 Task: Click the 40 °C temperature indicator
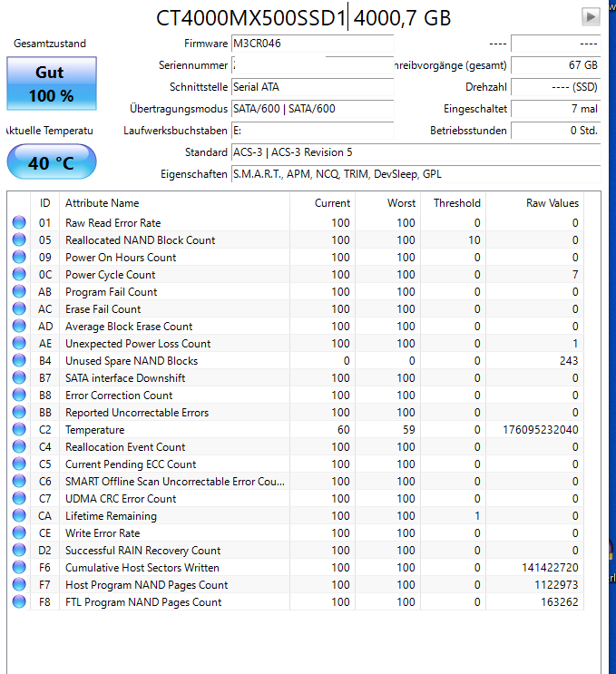pyautogui.click(x=52, y=162)
